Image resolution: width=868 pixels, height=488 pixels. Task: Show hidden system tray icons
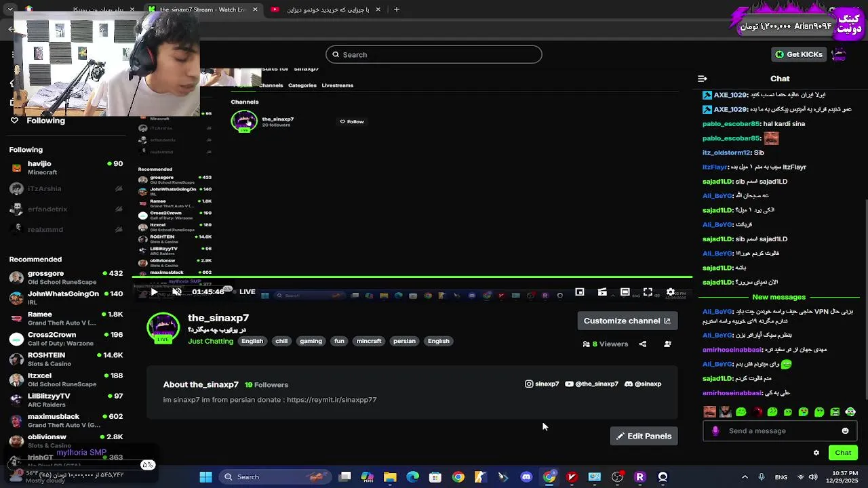coord(745,476)
